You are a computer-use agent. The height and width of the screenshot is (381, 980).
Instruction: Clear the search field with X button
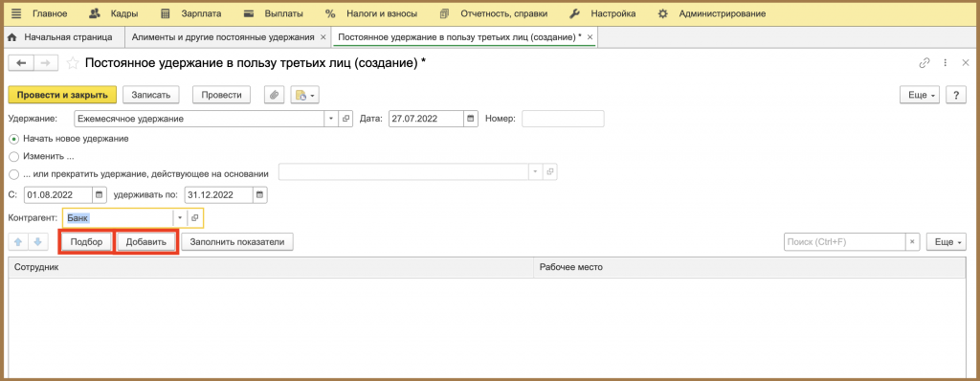coord(913,241)
